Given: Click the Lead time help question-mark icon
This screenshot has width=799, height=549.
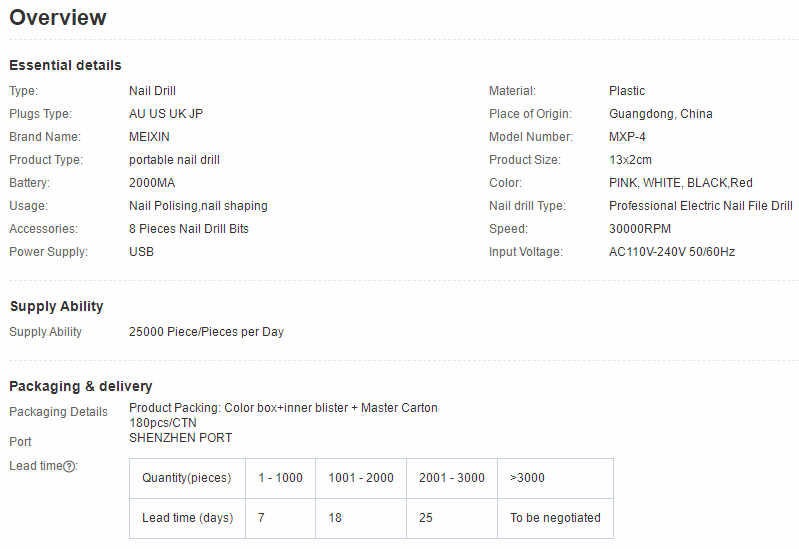Looking at the screenshot, I should (x=69, y=466).
